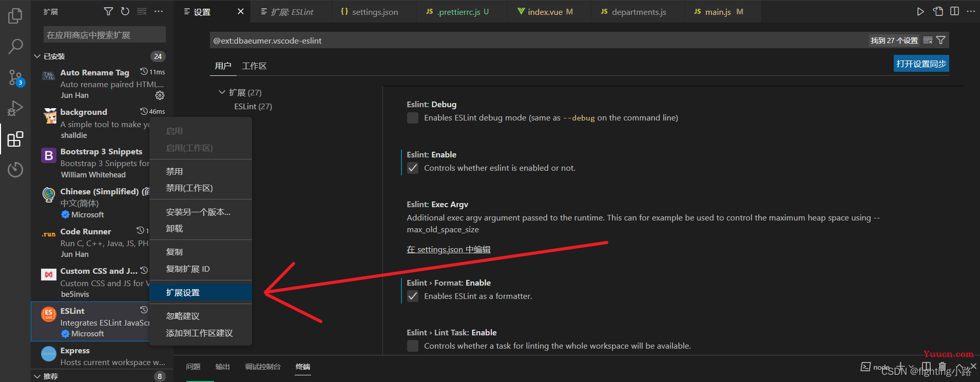
Task: Open settings JSON file icon in title bar
Action: [x=938, y=11]
